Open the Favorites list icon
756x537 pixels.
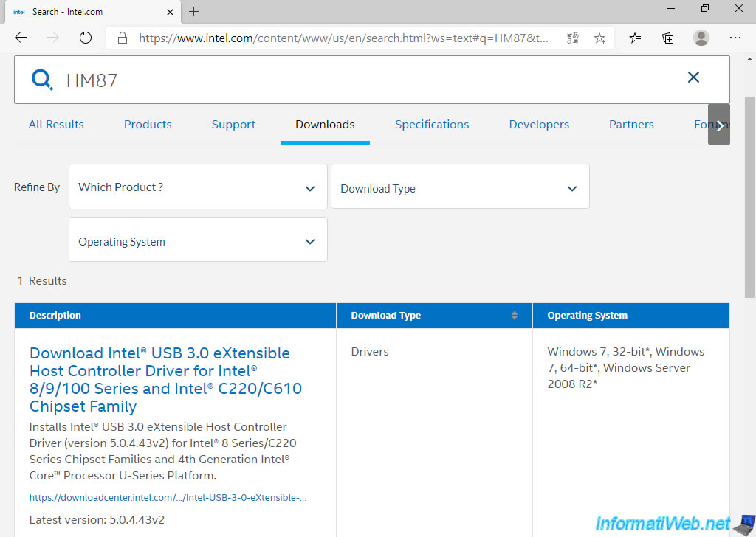tap(636, 38)
